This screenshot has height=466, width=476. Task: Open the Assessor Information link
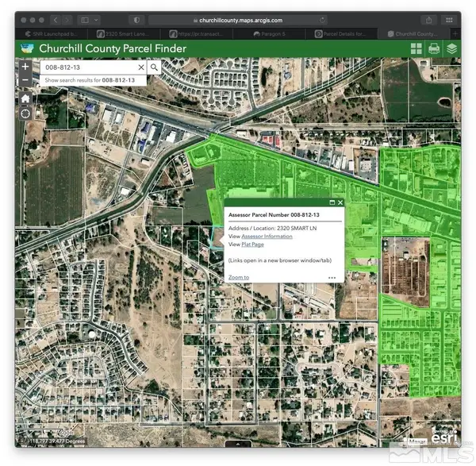[x=267, y=237]
